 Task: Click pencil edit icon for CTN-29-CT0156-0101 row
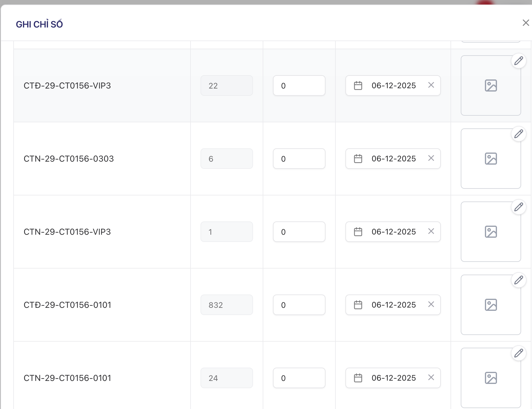pos(518,353)
